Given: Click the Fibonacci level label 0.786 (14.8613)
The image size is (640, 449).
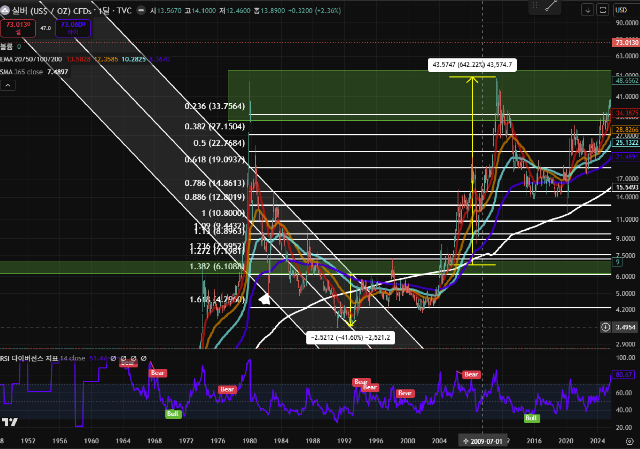Looking at the screenshot, I should pyautogui.click(x=215, y=183).
